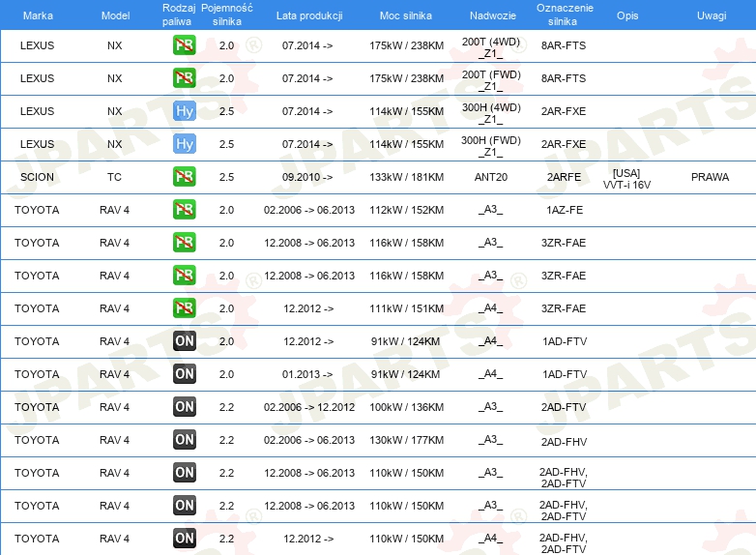The image size is (756, 555).
Task: Click '2AD-FHV, 2AD-FTV' in the _A4_ row
Action: (x=564, y=543)
